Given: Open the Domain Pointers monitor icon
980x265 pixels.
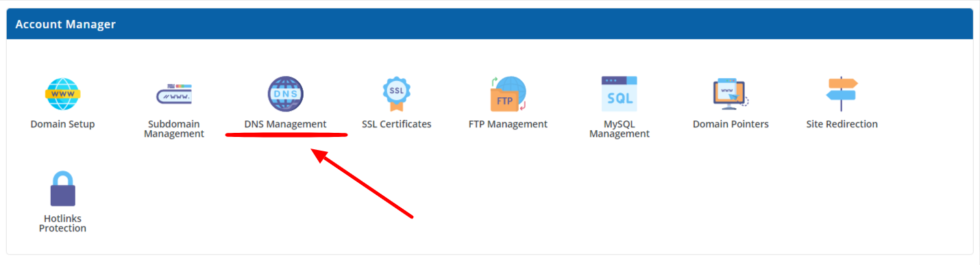Looking at the screenshot, I should click(731, 94).
